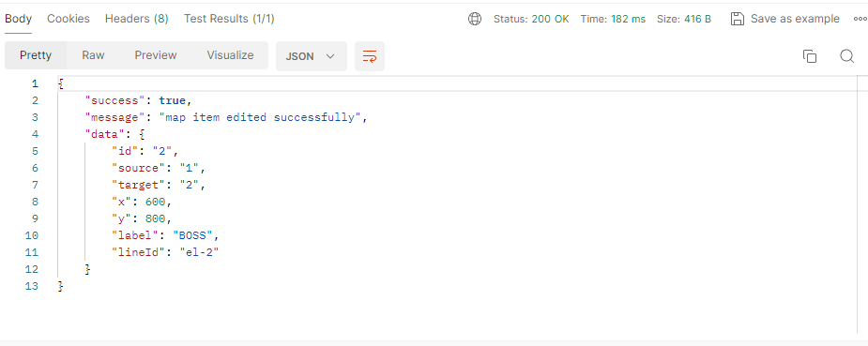Switch to the Cookies tab

[69, 19]
